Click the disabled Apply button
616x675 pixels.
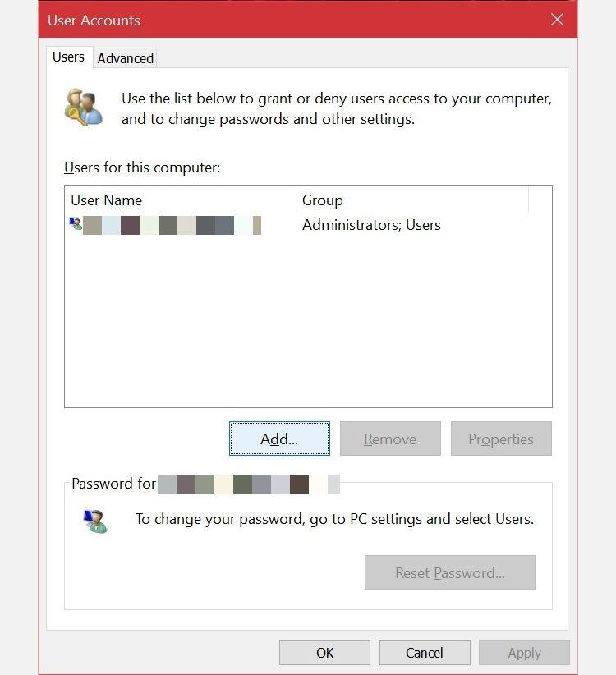click(524, 653)
